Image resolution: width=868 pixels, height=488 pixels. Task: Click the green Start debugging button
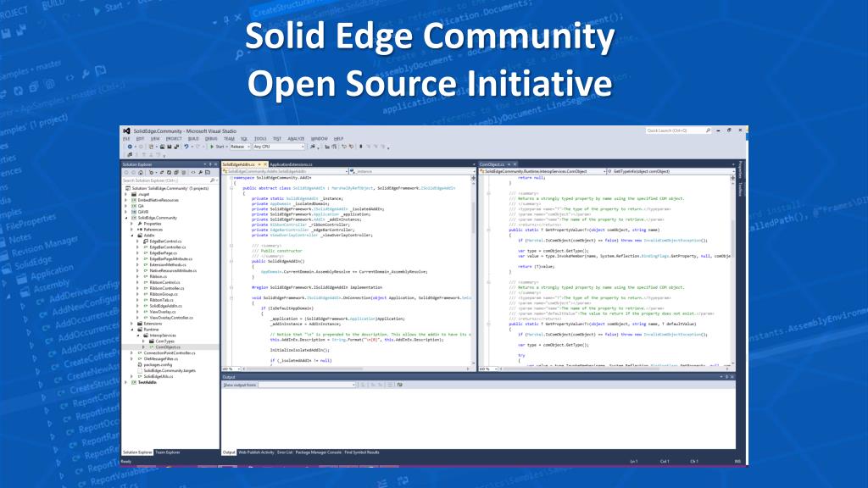pyautogui.click(x=218, y=147)
